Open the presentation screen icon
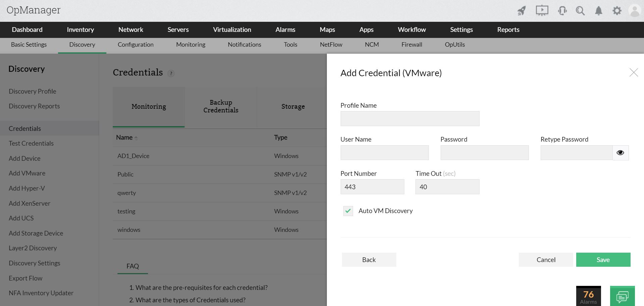This screenshot has height=306, width=644. (x=542, y=11)
